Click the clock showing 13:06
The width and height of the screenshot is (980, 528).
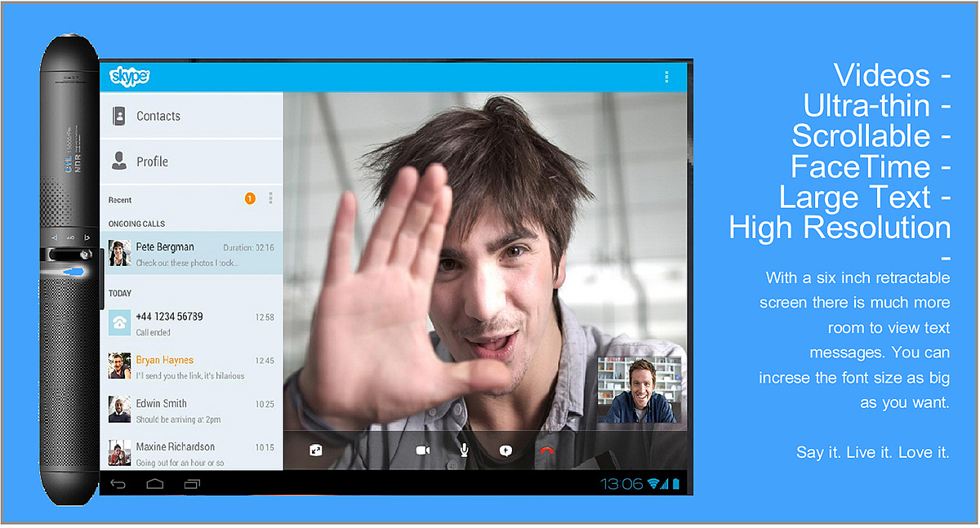pos(621,484)
